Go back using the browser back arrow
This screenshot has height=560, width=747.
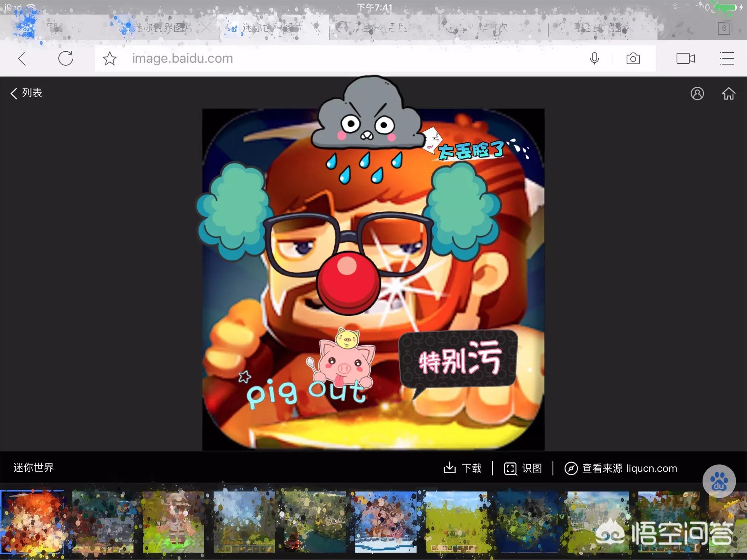(22, 59)
